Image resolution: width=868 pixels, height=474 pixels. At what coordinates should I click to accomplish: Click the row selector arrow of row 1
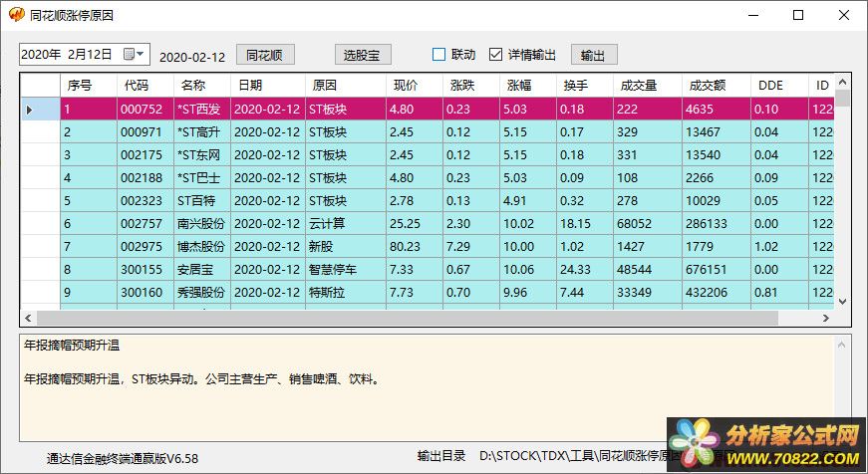click(x=41, y=109)
